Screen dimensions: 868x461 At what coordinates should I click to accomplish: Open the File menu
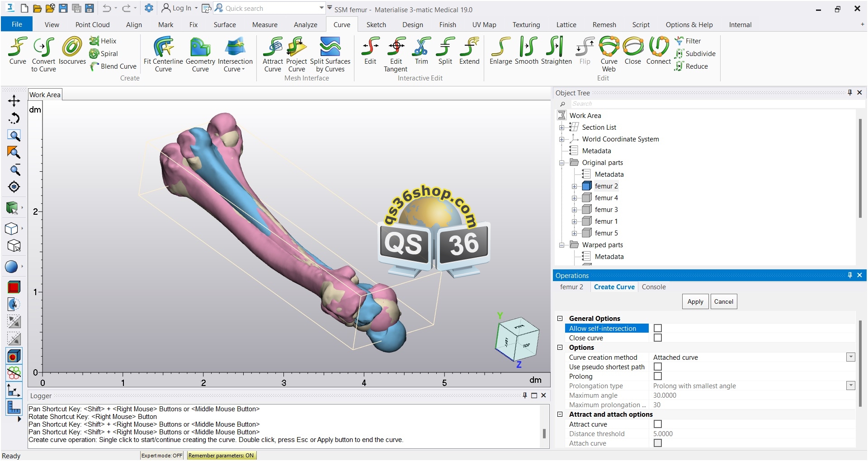[17, 24]
